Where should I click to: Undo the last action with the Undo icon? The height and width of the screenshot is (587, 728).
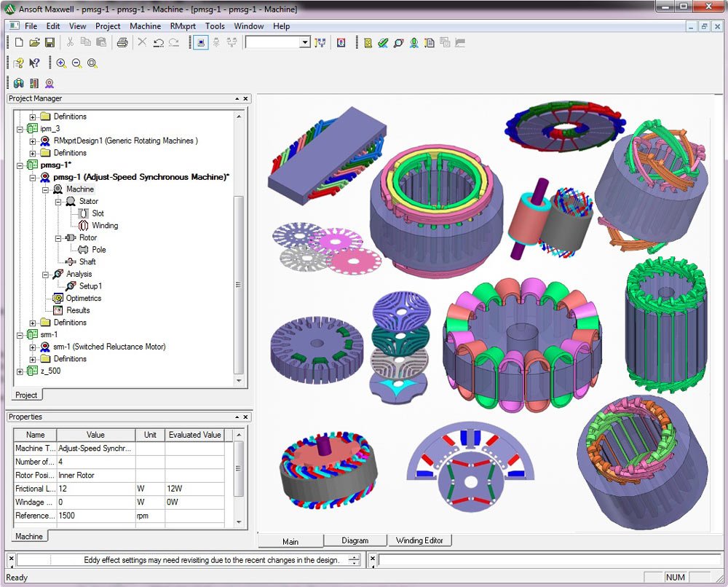point(158,43)
